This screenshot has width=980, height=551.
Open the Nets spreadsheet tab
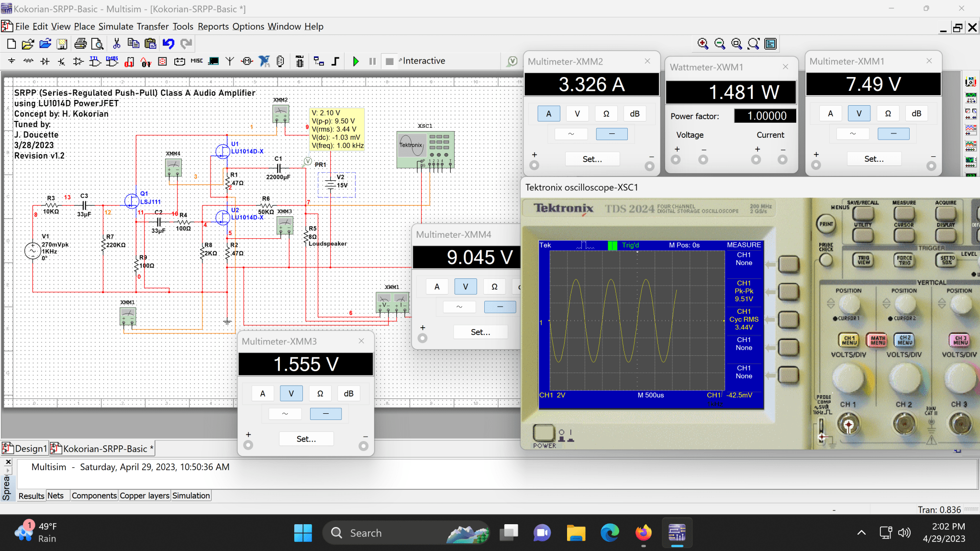point(56,496)
